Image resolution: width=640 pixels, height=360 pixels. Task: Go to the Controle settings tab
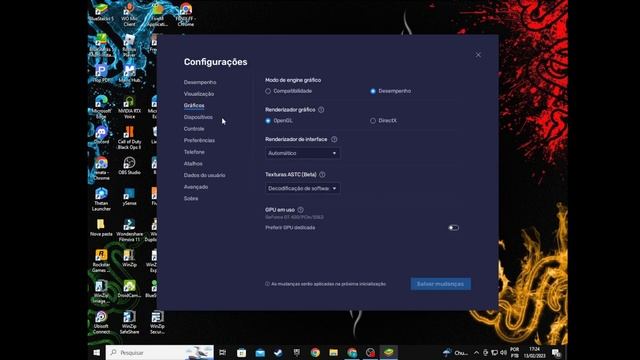point(194,129)
